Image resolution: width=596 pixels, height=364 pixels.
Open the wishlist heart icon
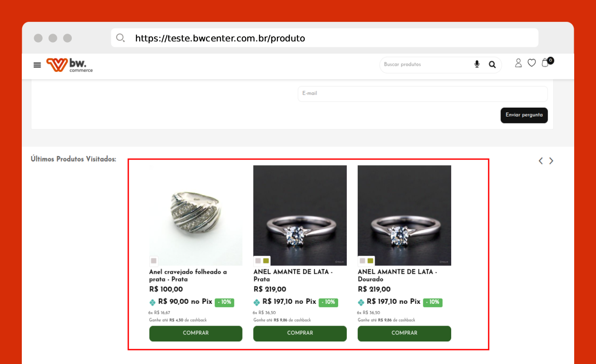tap(531, 63)
